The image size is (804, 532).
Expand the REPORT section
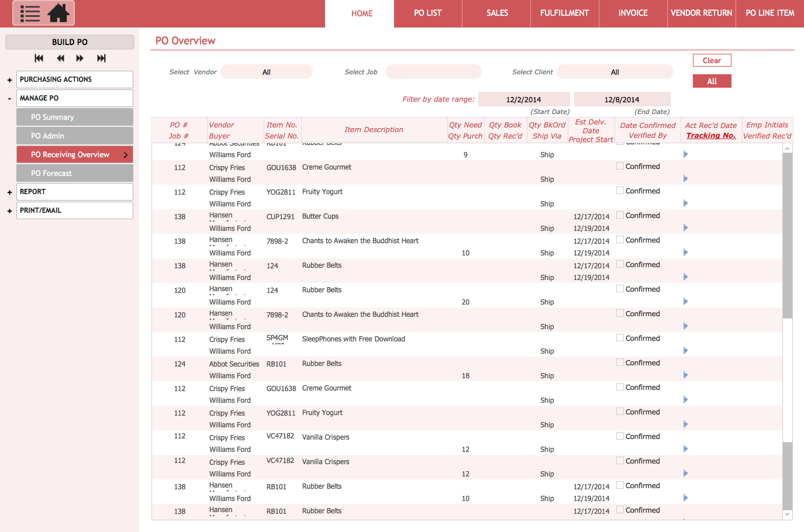pyautogui.click(x=9, y=192)
